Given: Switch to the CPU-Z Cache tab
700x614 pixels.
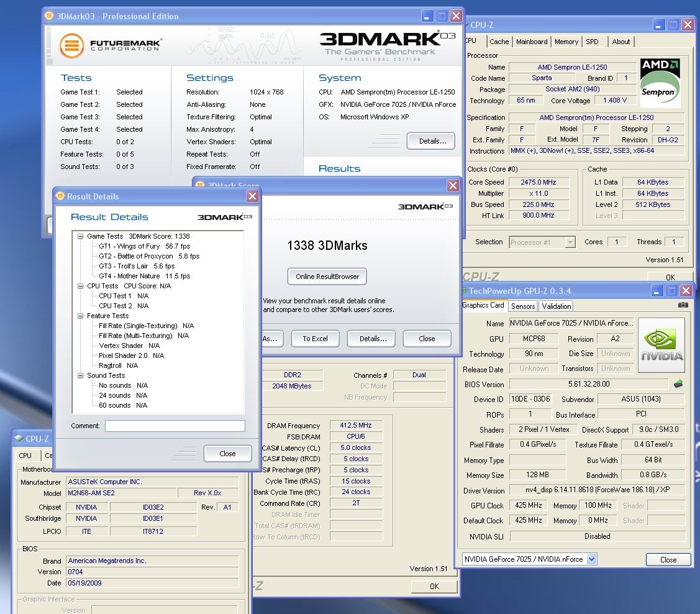Looking at the screenshot, I should pos(499,42).
